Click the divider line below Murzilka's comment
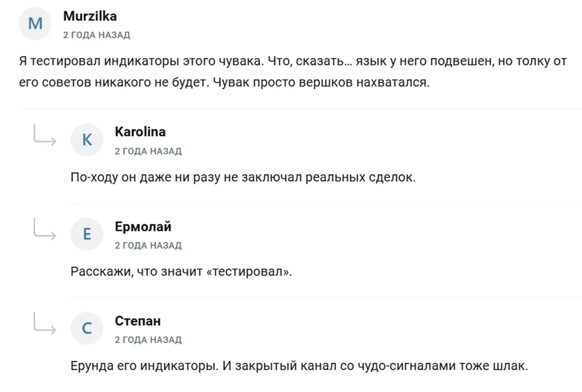The height and width of the screenshot is (392, 582). tap(300, 109)
